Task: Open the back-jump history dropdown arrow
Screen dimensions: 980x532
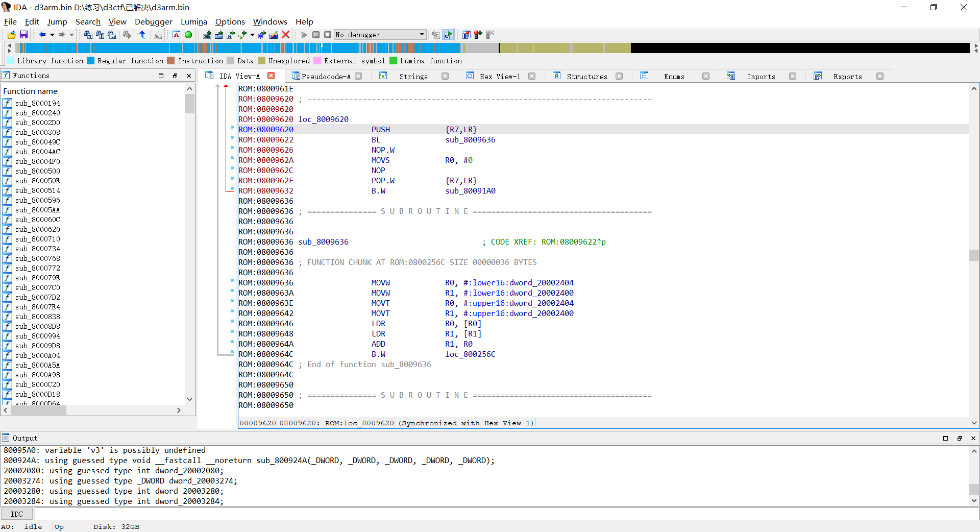Action: (x=52, y=35)
